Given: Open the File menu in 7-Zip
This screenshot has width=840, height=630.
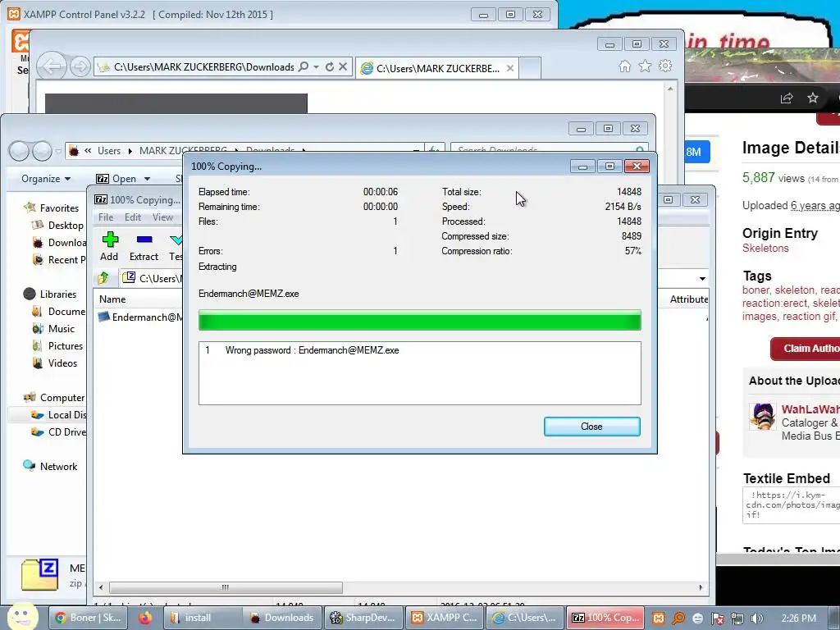Looking at the screenshot, I should point(106,217).
